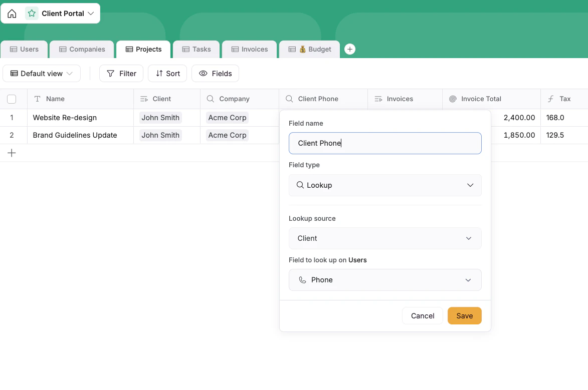
Task: Switch to the Budget tab
Action: click(309, 49)
